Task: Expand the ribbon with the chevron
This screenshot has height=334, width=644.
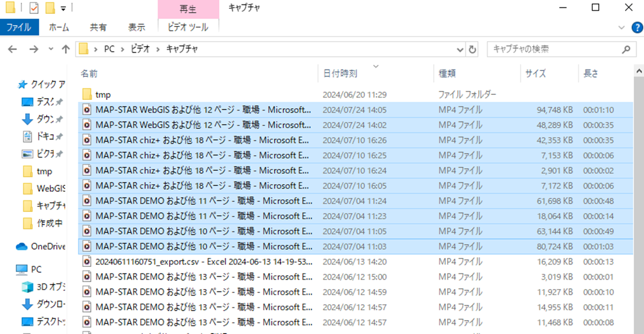Action: click(x=621, y=27)
